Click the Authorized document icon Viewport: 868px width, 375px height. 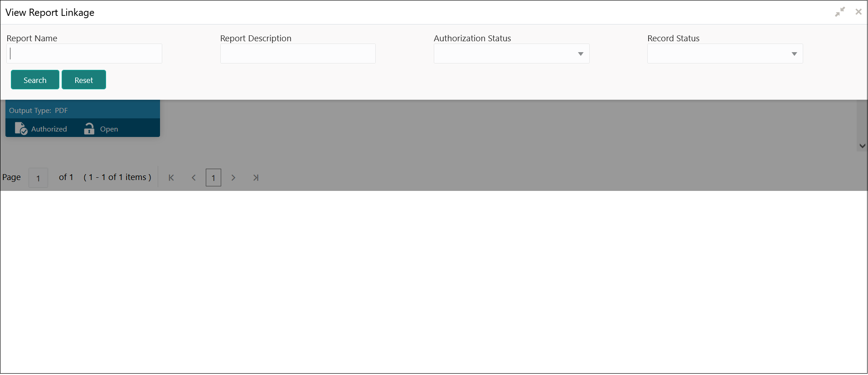click(x=21, y=129)
